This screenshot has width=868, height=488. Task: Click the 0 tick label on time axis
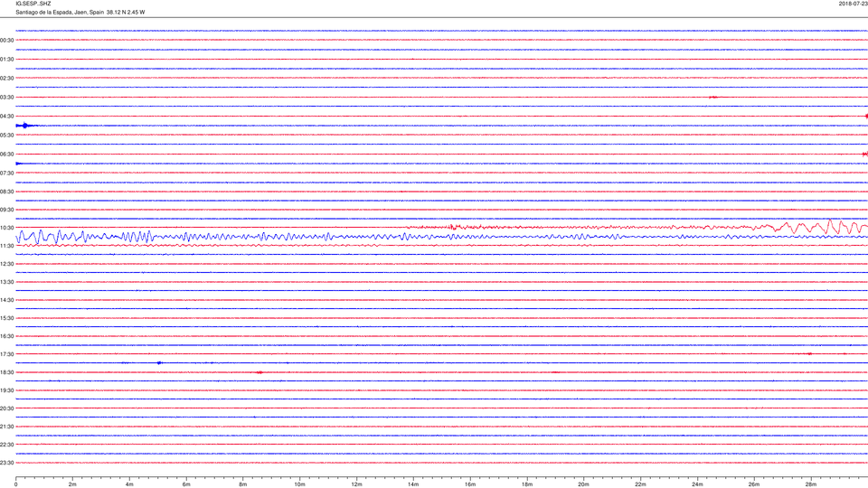[x=16, y=484]
